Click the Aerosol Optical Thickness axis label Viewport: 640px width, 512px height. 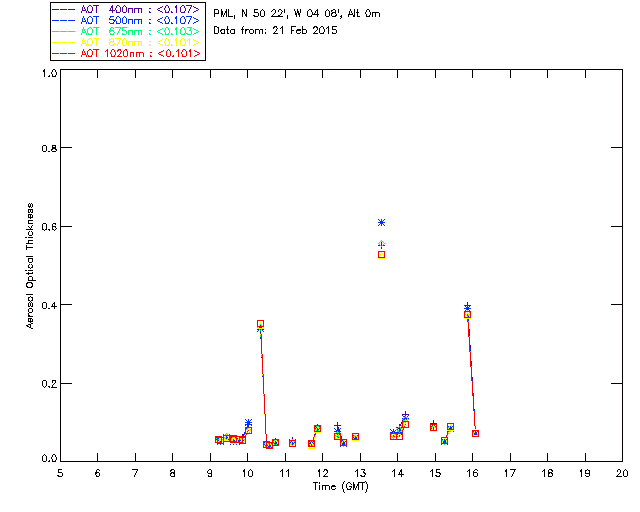pos(30,266)
